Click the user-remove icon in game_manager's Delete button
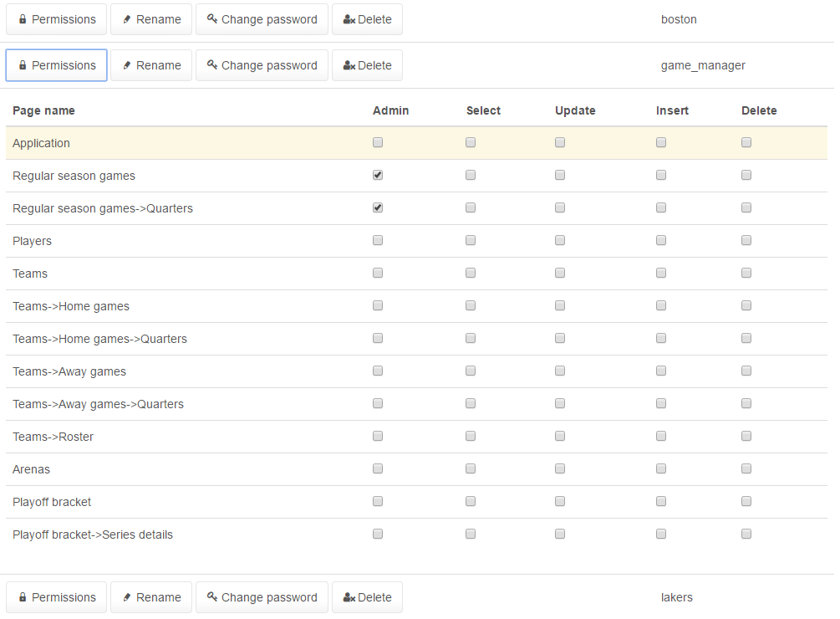 point(349,65)
